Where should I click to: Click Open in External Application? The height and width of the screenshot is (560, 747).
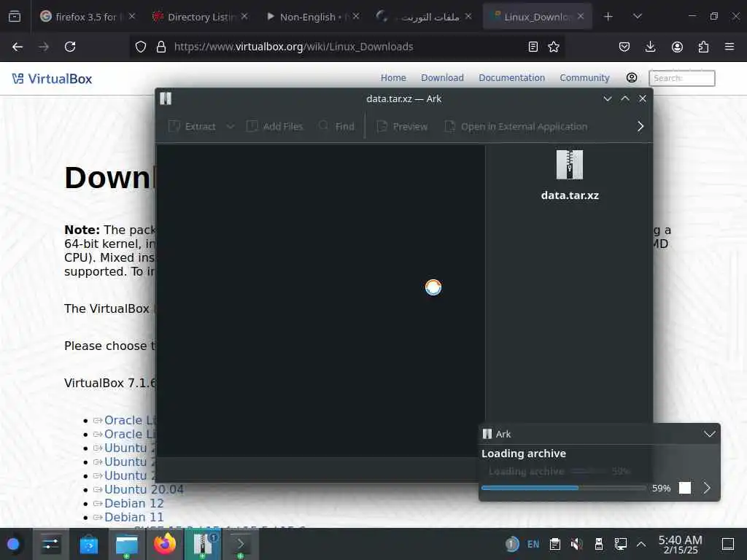pos(516,126)
